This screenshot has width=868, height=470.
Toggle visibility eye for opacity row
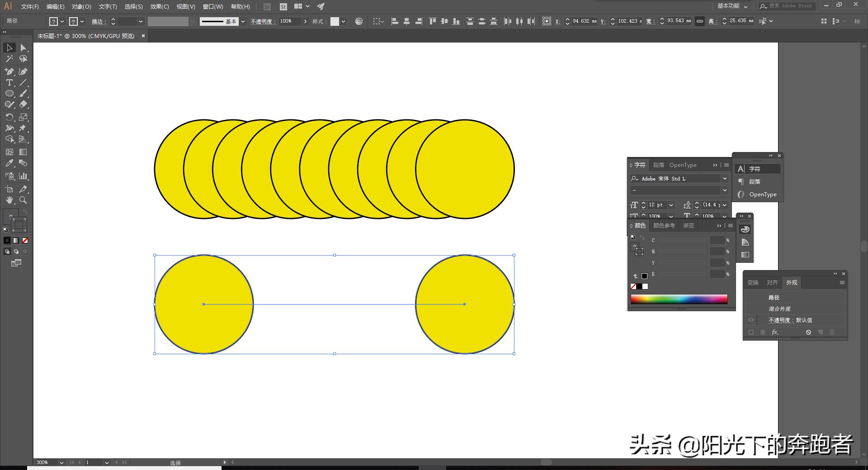coord(751,320)
